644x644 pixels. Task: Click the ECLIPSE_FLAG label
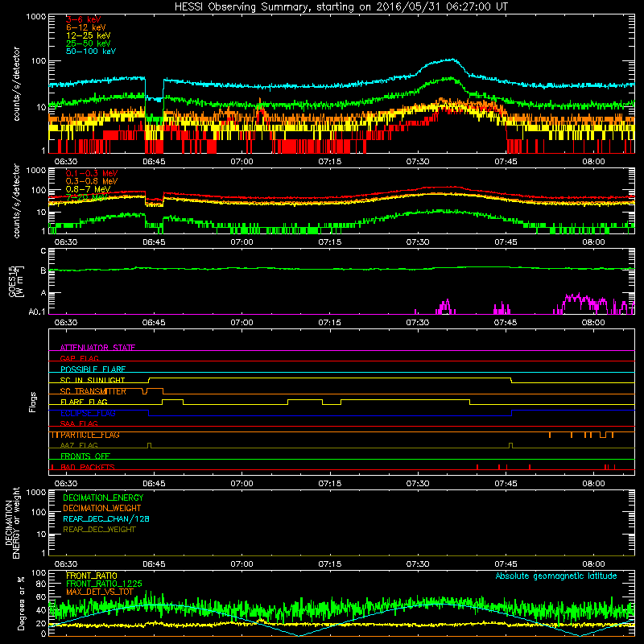click(x=88, y=413)
